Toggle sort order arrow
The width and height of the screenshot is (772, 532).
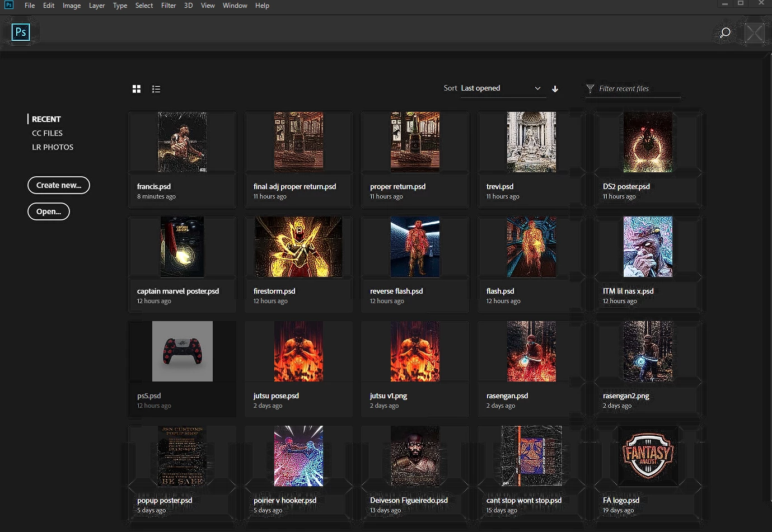tap(555, 89)
